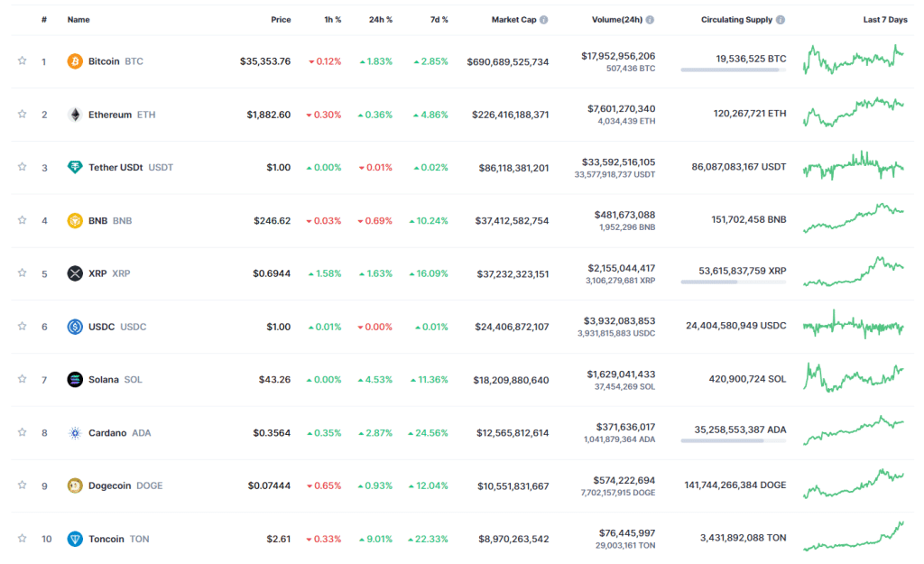Image resolution: width=924 pixels, height=564 pixels.
Task: Click the Solana logo icon
Action: point(75,380)
